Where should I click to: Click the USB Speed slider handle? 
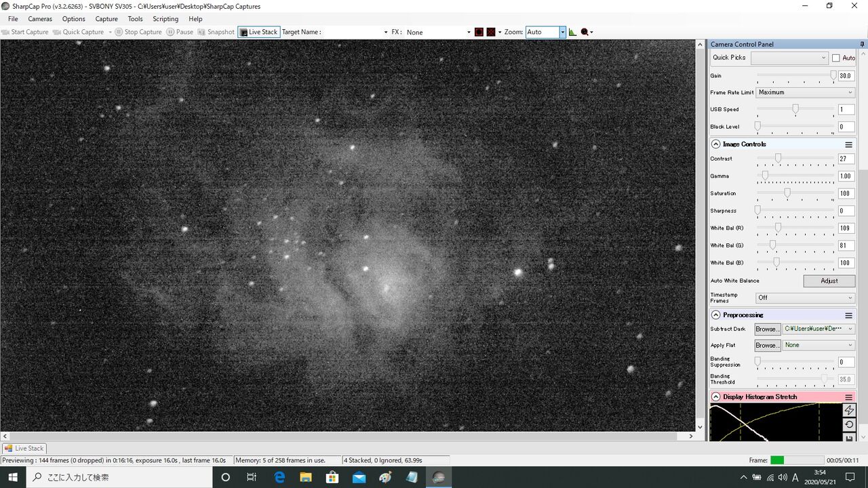coord(795,109)
